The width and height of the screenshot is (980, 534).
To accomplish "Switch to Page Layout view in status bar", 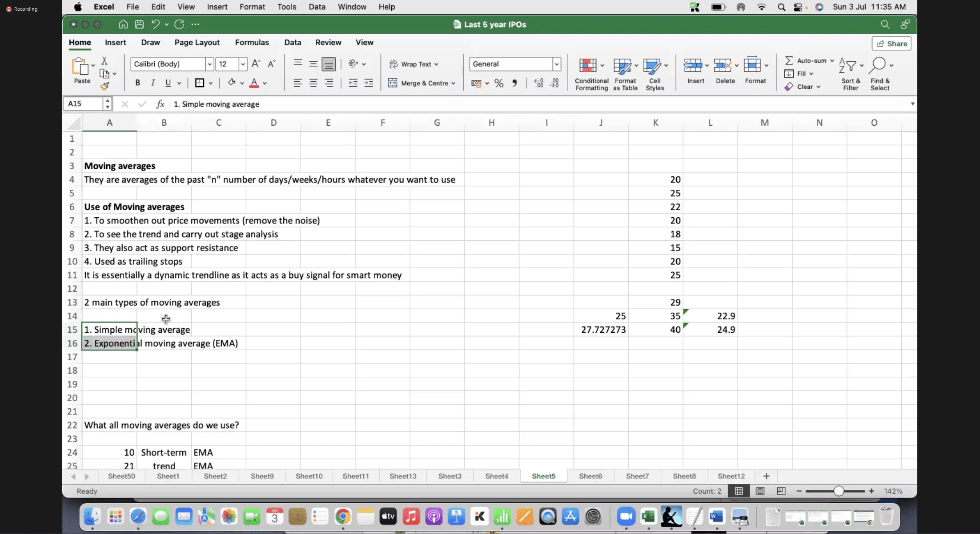I will [760, 491].
